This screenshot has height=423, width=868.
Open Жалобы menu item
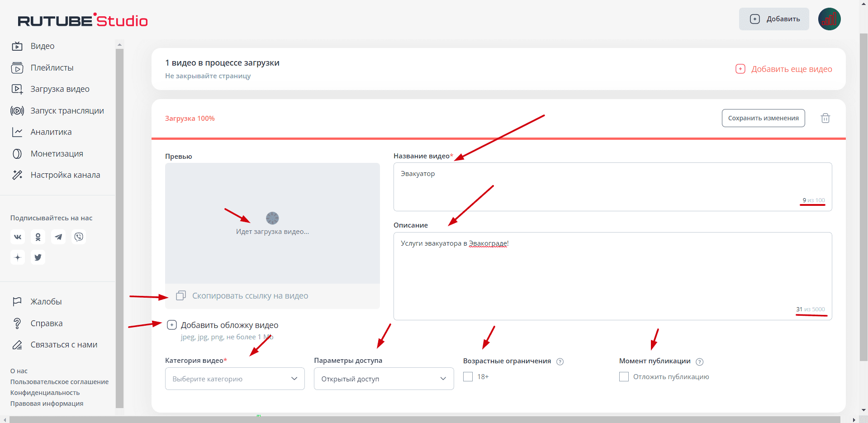tap(46, 302)
